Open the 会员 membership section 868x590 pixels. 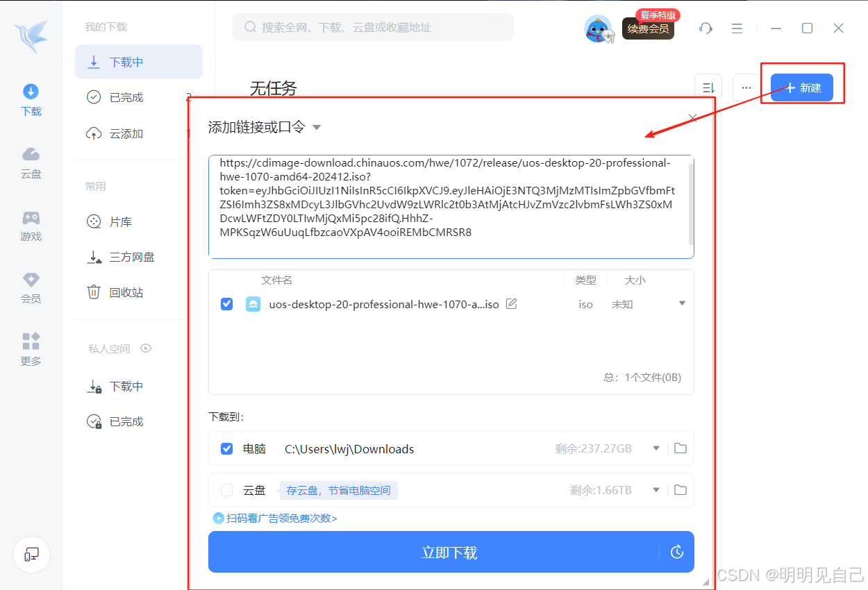pos(31,288)
